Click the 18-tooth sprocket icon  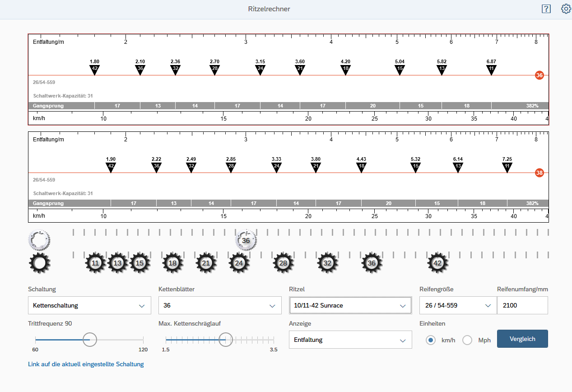click(172, 263)
